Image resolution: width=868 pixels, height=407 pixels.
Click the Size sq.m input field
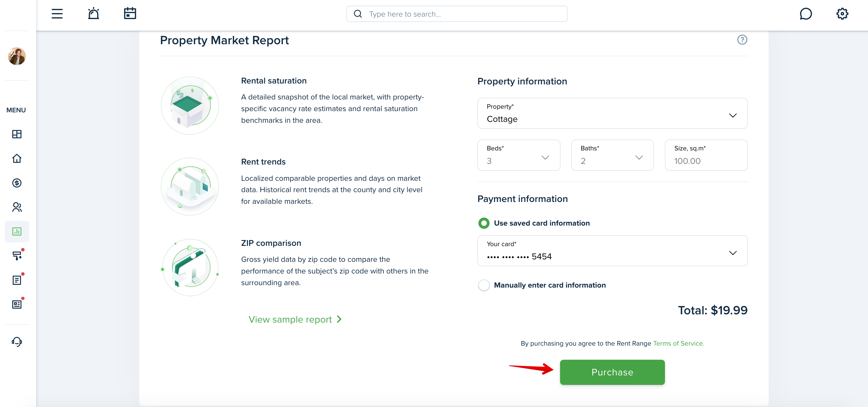point(706,155)
